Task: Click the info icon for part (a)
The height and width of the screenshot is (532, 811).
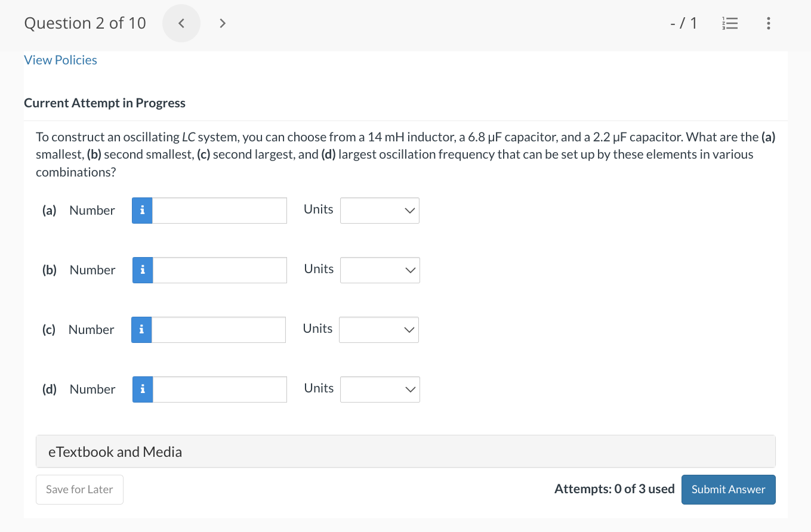Action: coord(142,211)
